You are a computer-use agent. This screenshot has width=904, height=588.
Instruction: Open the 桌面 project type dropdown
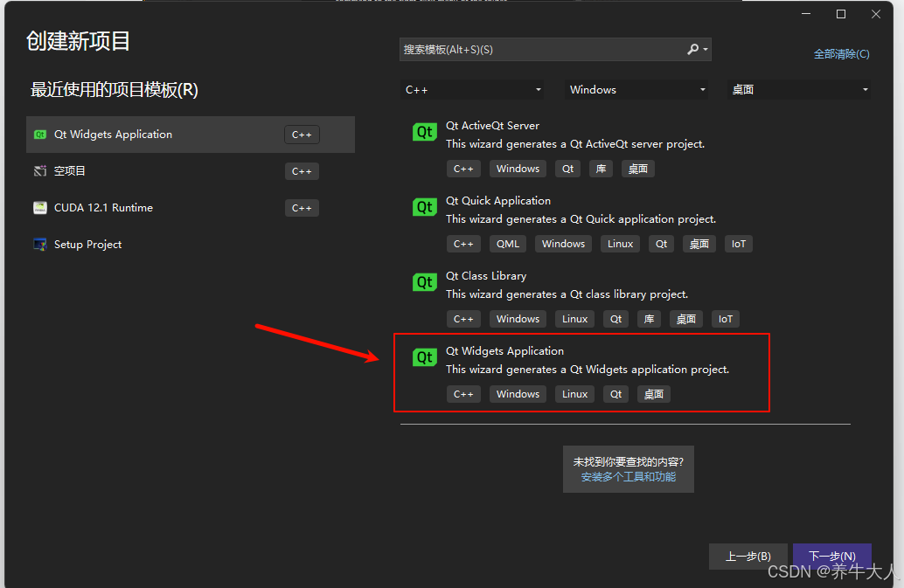pos(799,90)
